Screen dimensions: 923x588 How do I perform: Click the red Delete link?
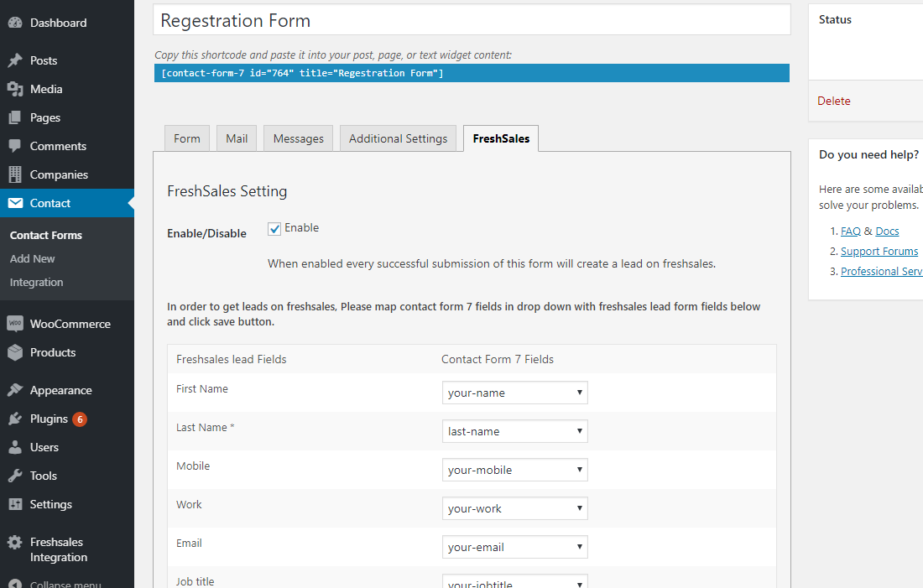coord(834,101)
